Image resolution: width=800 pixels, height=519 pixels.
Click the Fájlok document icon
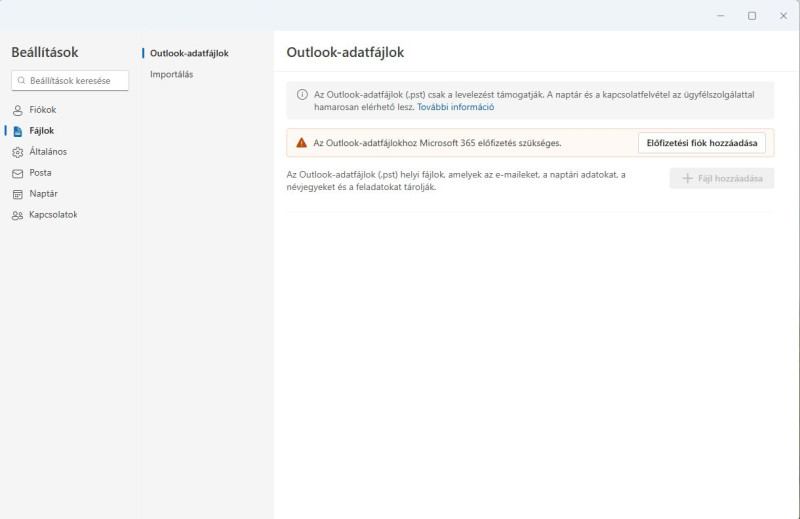pos(18,131)
